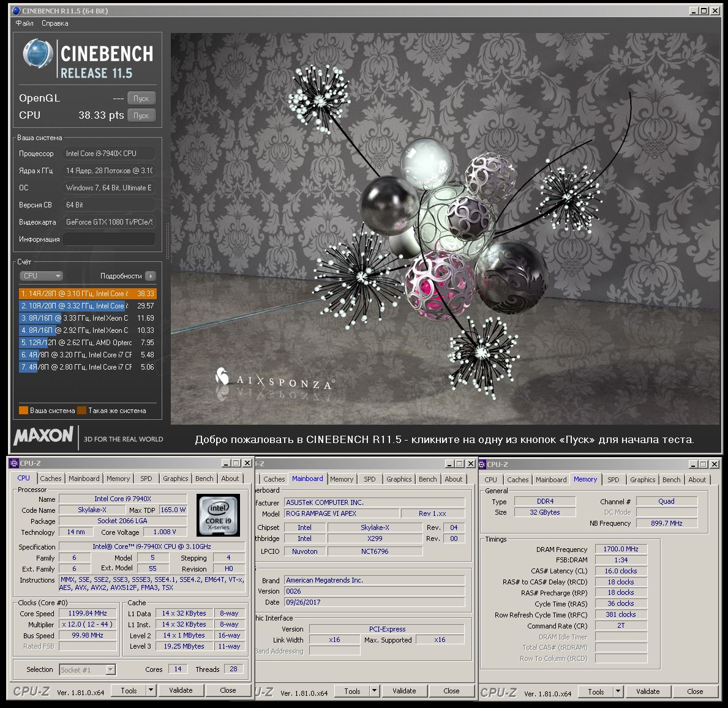Viewport: 728px width, 708px height.
Task: Open Tools dropdown arrow in CPU window
Action: (151, 690)
